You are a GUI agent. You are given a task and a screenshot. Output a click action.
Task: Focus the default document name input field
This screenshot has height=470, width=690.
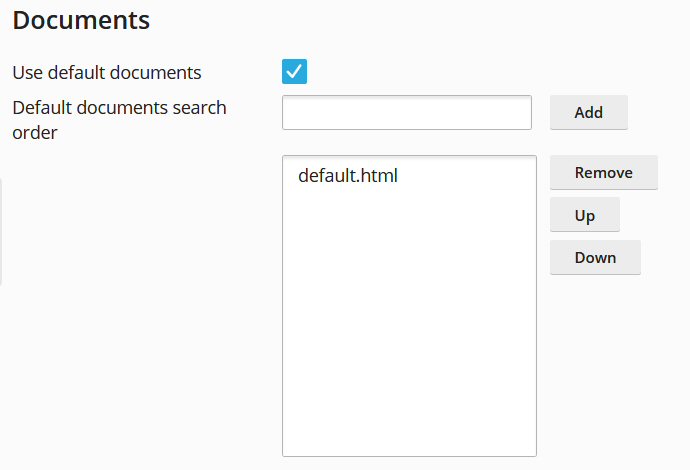[407, 113]
